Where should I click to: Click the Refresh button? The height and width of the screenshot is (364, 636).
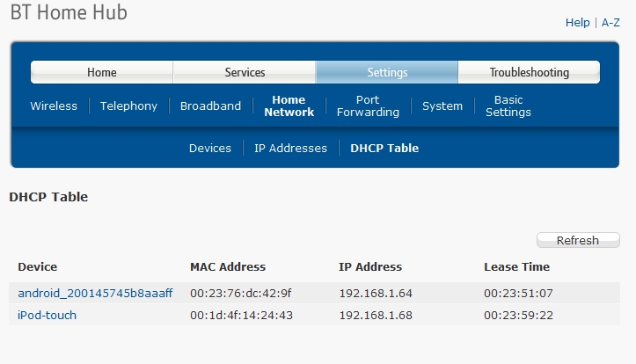578,240
